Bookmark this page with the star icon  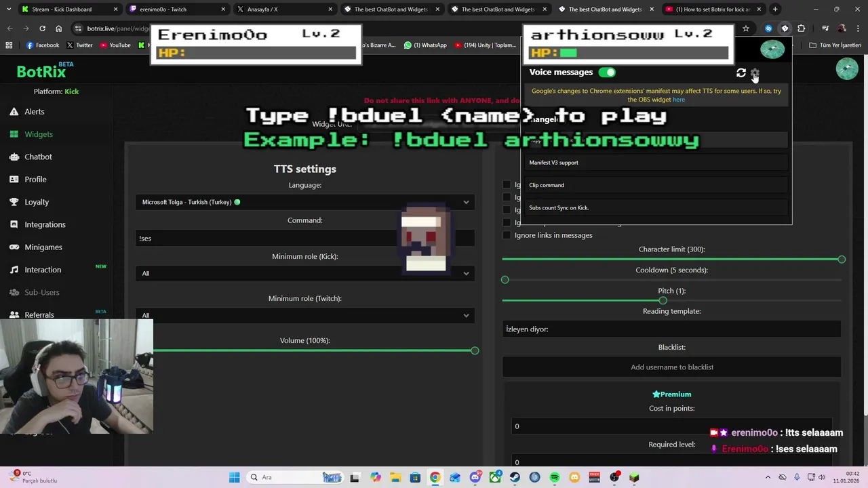tap(746, 28)
